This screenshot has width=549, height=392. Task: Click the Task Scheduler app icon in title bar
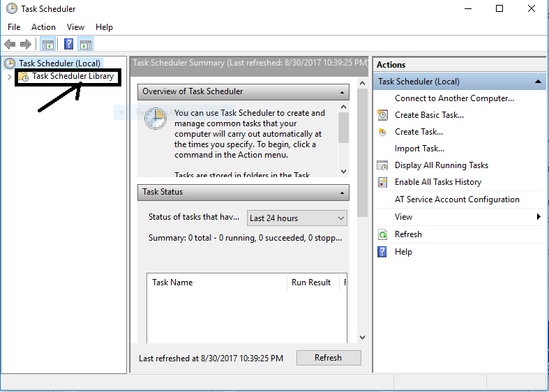(x=12, y=8)
